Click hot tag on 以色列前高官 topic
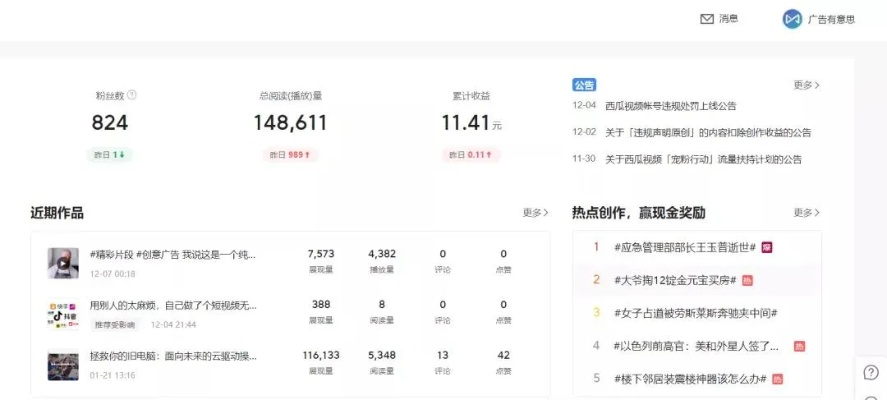 tap(799, 346)
